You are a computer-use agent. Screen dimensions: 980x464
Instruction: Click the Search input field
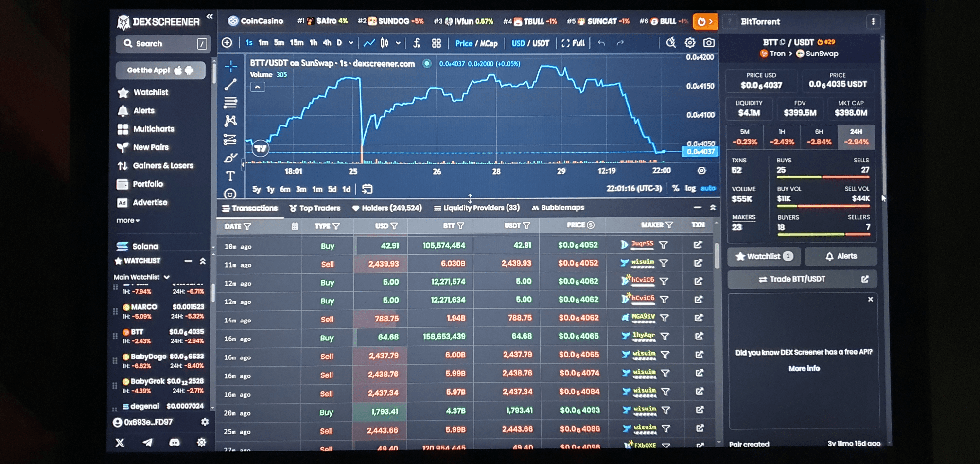coord(163,44)
